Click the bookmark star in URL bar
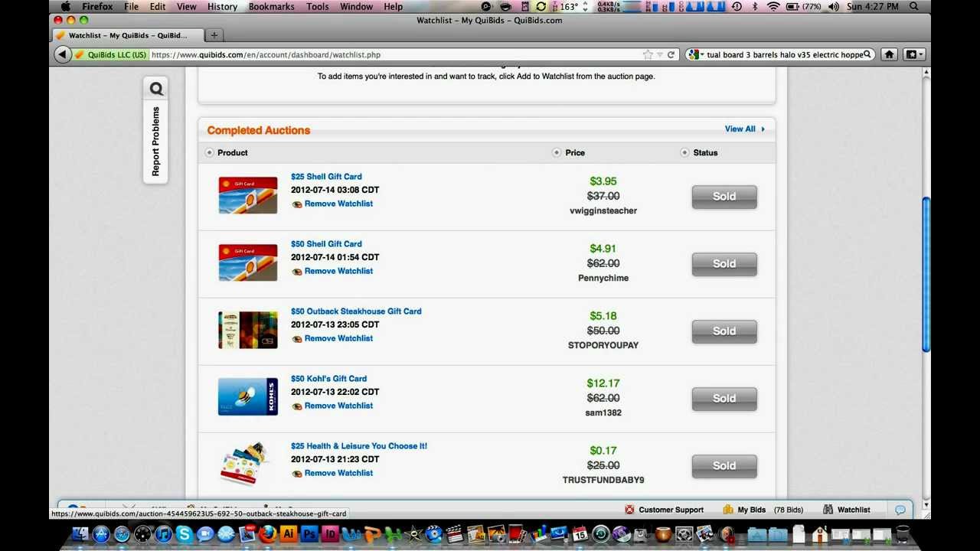The width and height of the screenshot is (980, 551). (x=648, y=54)
